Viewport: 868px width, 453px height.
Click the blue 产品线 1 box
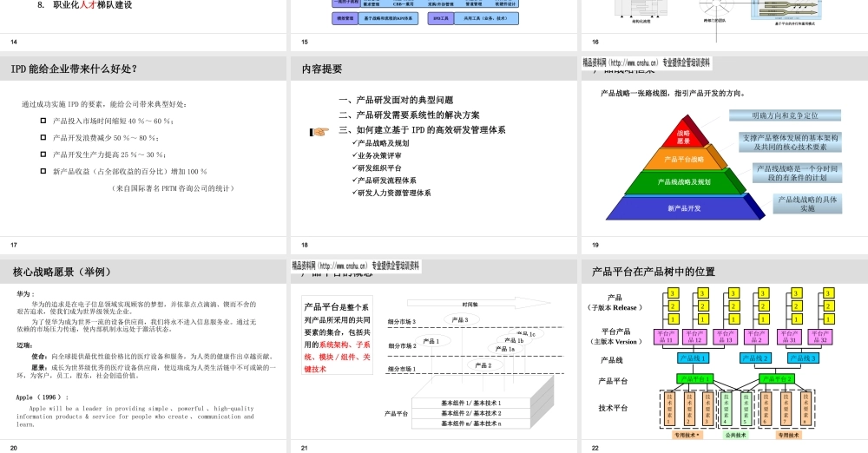[x=693, y=358]
